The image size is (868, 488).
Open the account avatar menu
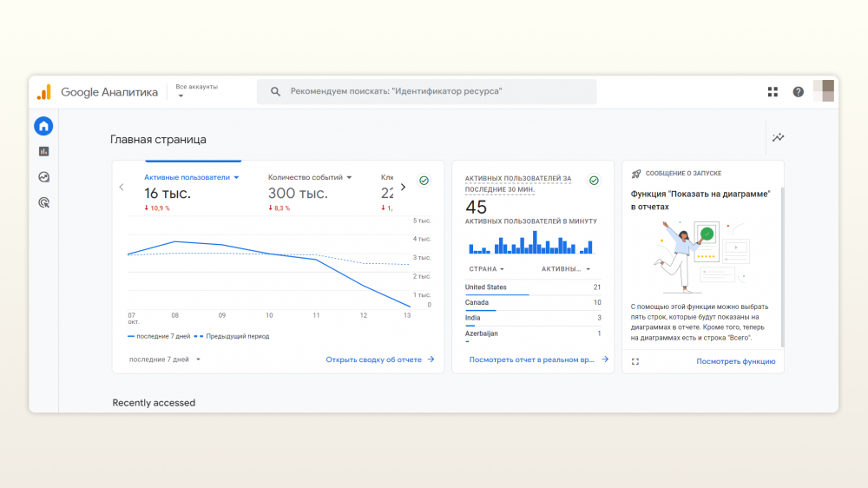(x=824, y=91)
